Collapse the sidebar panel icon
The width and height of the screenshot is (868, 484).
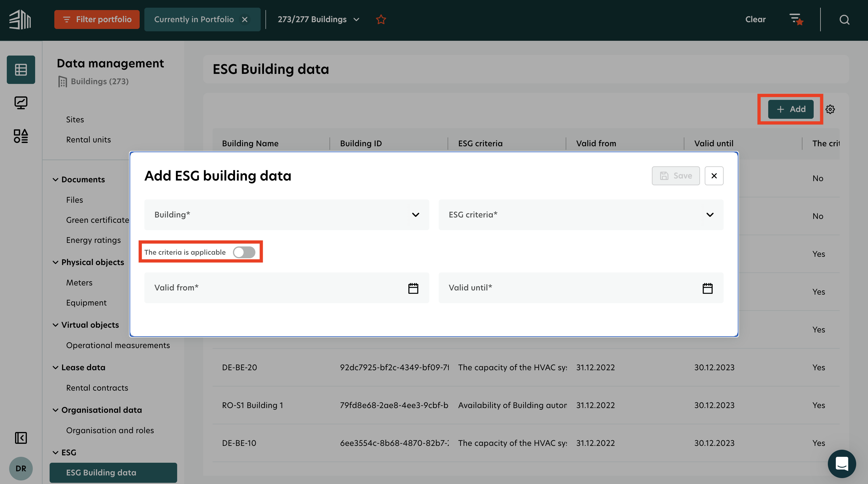pos(21,438)
